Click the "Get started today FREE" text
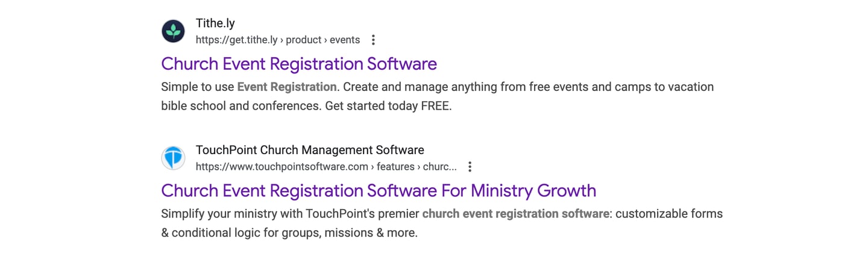 click(x=388, y=107)
